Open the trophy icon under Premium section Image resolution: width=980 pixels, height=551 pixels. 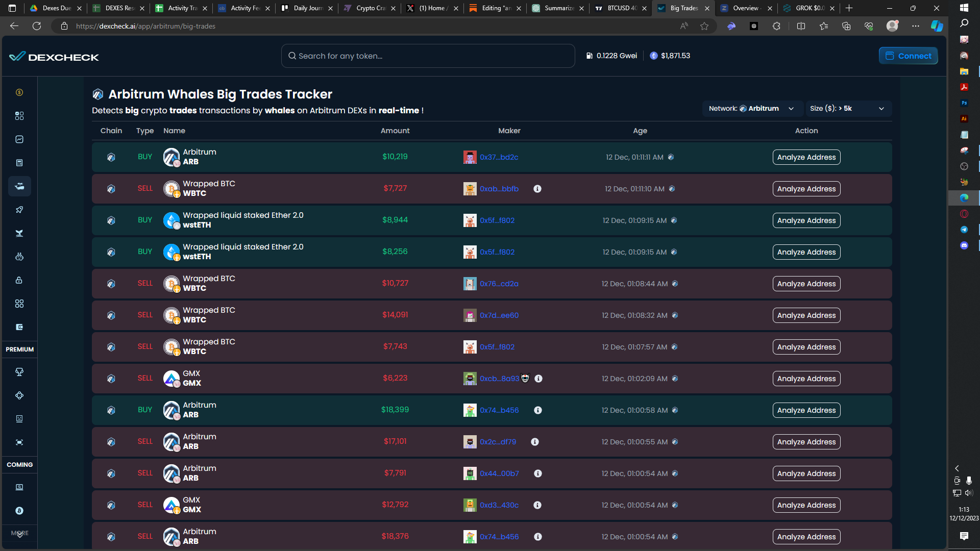point(19,372)
